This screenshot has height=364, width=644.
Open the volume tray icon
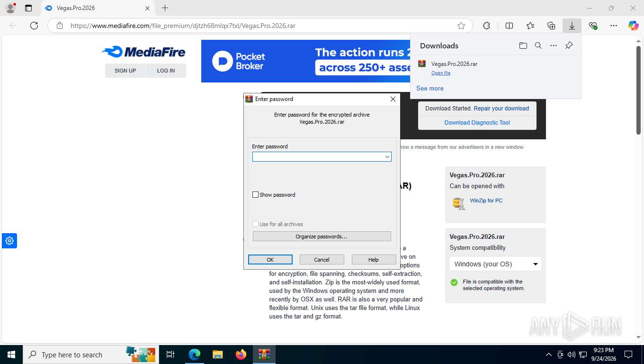pos(571,355)
